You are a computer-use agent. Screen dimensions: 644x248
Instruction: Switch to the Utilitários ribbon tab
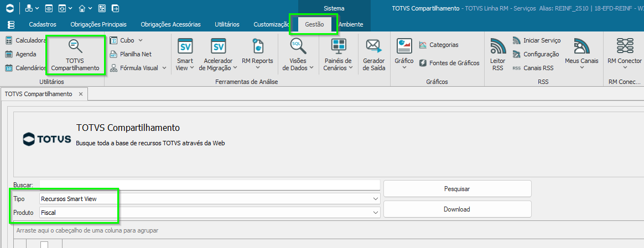227,25
